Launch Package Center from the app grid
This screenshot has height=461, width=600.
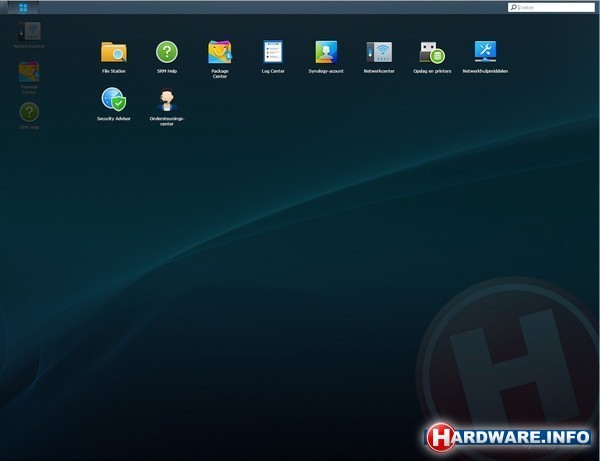220,59
